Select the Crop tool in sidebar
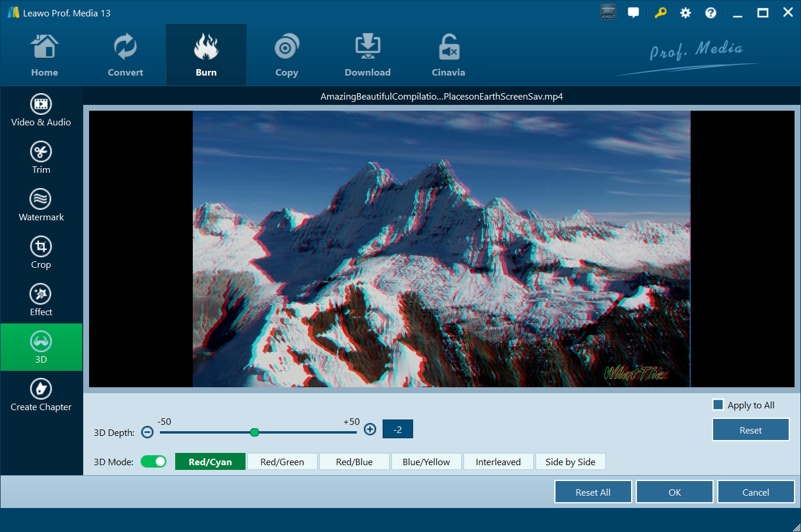The width and height of the screenshot is (801, 532). [41, 253]
